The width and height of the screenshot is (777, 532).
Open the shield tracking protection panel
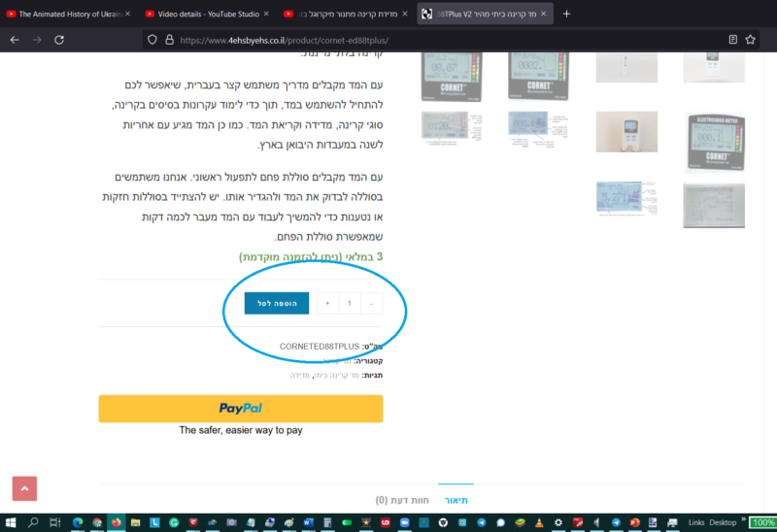pyautogui.click(x=152, y=40)
